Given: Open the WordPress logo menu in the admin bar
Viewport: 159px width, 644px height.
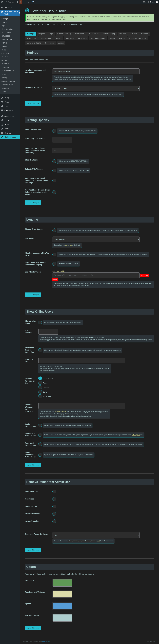Looking at the screenshot, I should point(2,2).
